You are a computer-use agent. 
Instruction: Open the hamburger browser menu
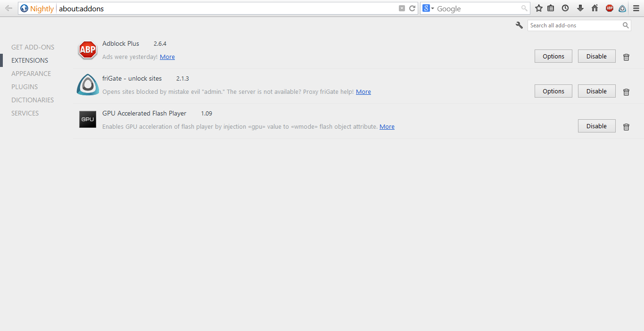[x=636, y=8]
